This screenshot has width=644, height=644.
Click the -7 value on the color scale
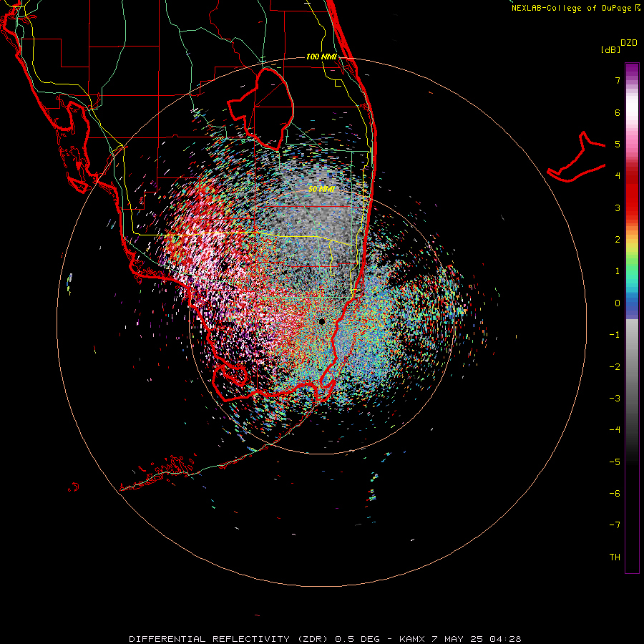point(615,525)
